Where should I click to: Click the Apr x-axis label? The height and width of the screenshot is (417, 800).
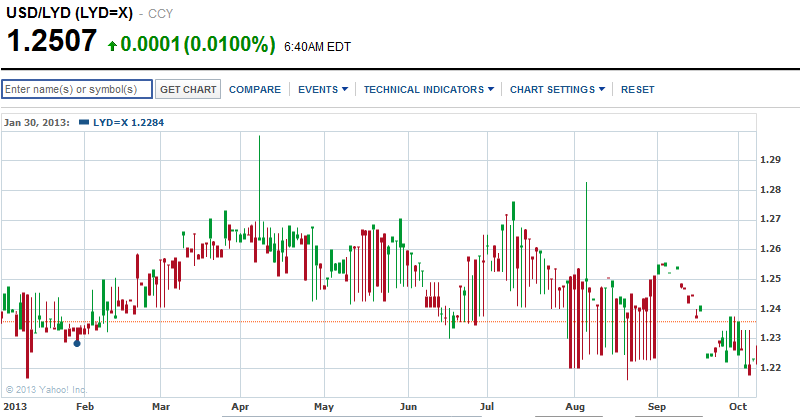tap(240, 407)
